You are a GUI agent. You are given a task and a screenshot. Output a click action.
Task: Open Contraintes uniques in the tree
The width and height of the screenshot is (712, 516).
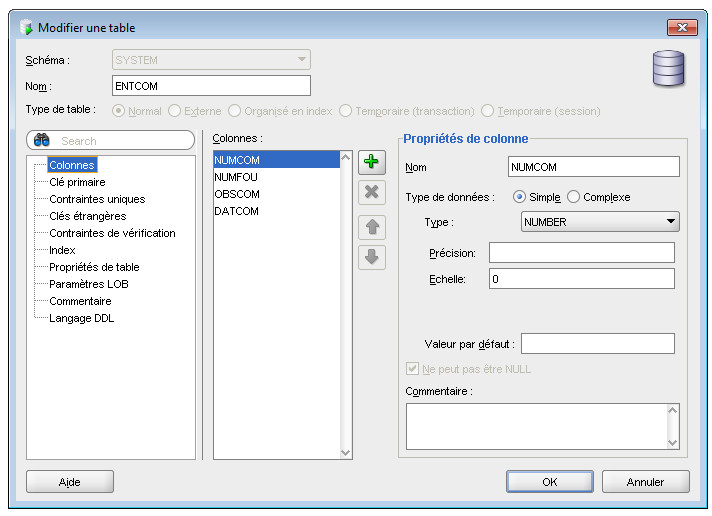(97, 199)
